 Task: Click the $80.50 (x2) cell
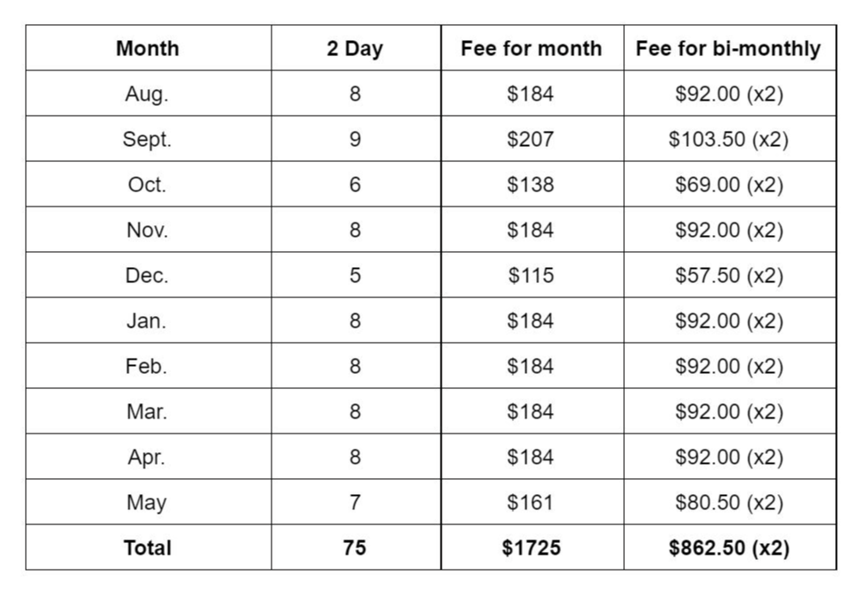tap(729, 502)
